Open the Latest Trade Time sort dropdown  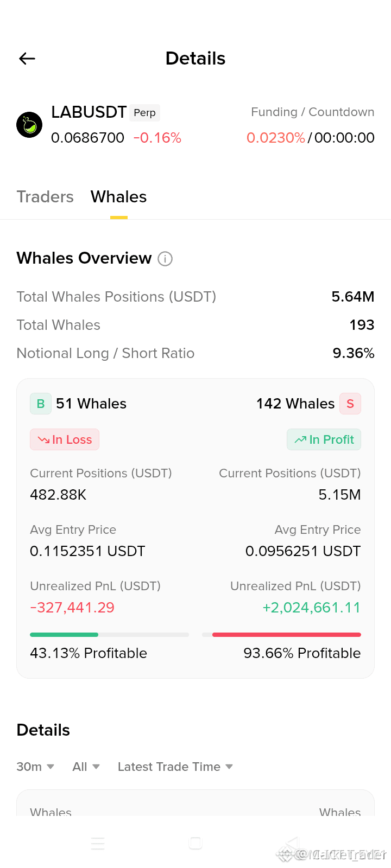[x=175, y=767]
